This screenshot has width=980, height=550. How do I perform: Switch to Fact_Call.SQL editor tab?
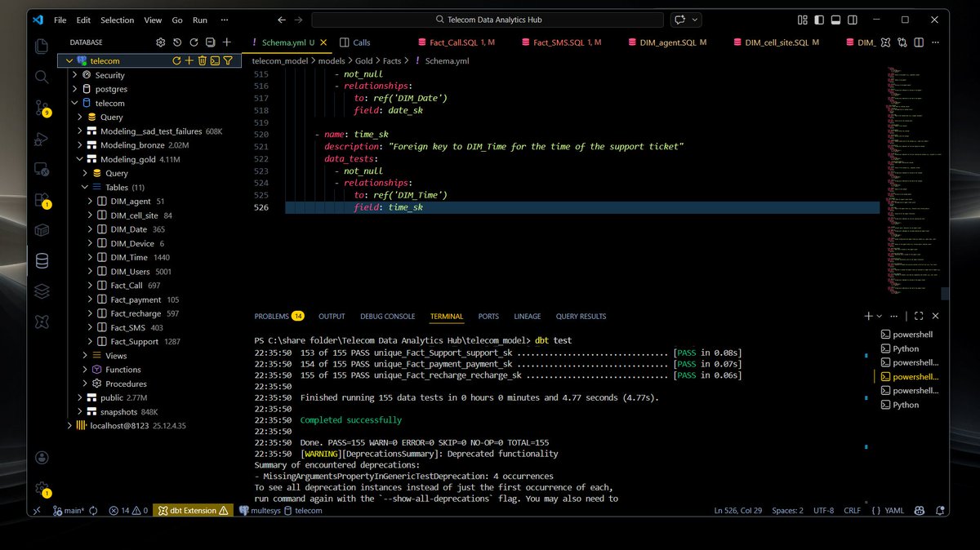457,42
